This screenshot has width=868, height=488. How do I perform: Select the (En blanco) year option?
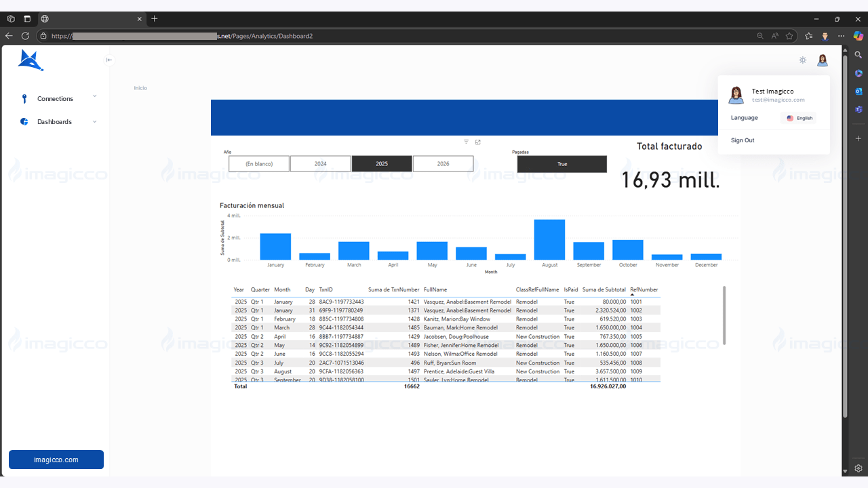258,164
